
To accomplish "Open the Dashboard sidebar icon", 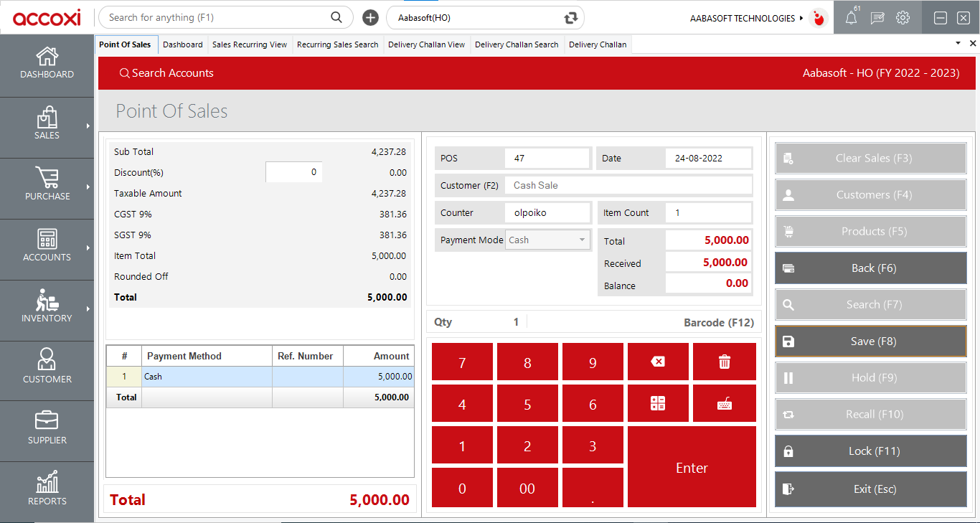I will click(47, 57).
